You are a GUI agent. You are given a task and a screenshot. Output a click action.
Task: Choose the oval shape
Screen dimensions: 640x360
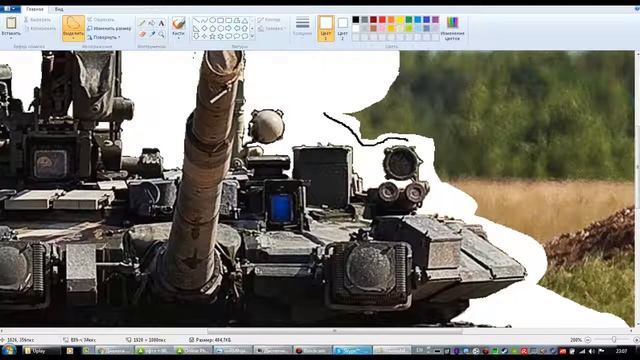tap(213, 20)
